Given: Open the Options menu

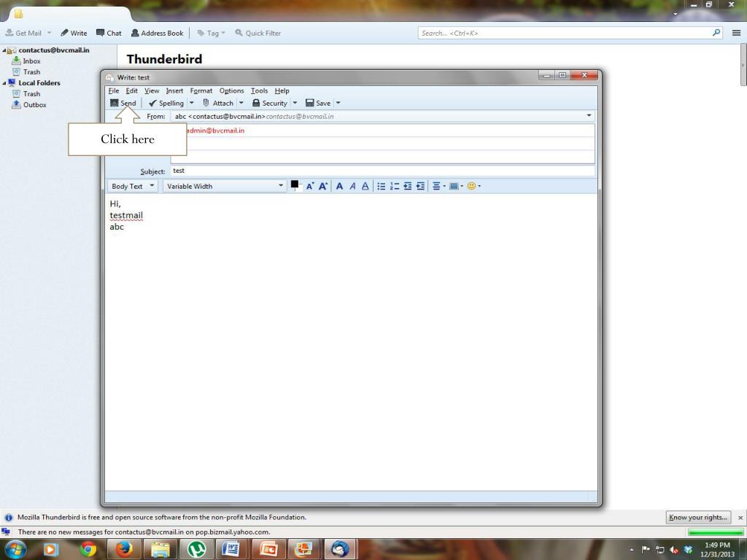Looking at the screenshot, I should tap(231, 90).
